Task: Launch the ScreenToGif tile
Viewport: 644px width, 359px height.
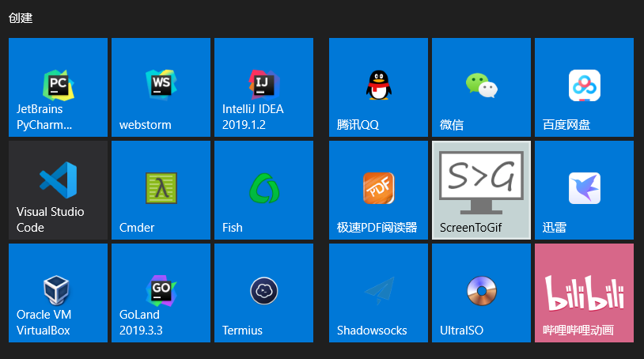Action: pos(481,190)
